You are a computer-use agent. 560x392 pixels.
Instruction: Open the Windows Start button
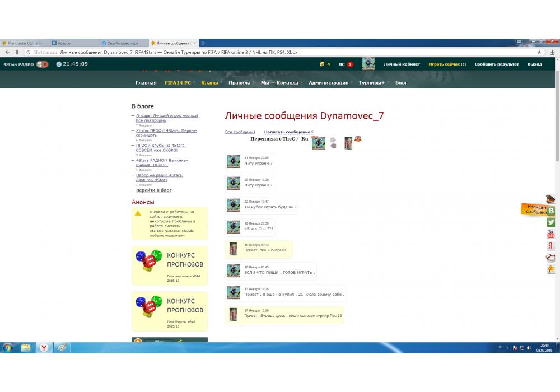click(x=7, y=347)
